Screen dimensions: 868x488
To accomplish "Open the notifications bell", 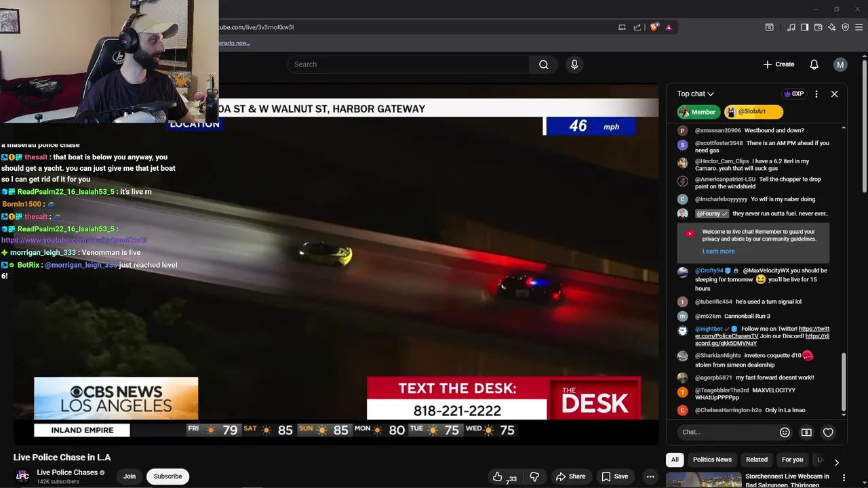I will point(814,64).
